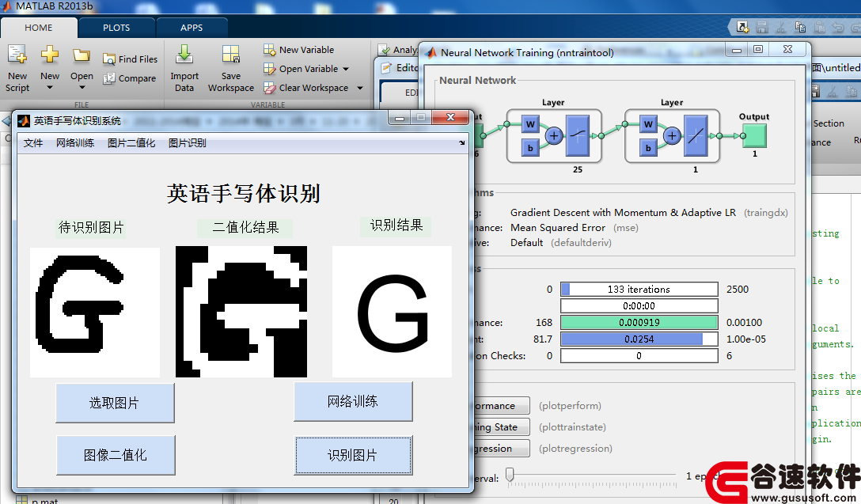Click the plot interval slider handle
This screenshot has width=861, height=504.
pos(510,475)
